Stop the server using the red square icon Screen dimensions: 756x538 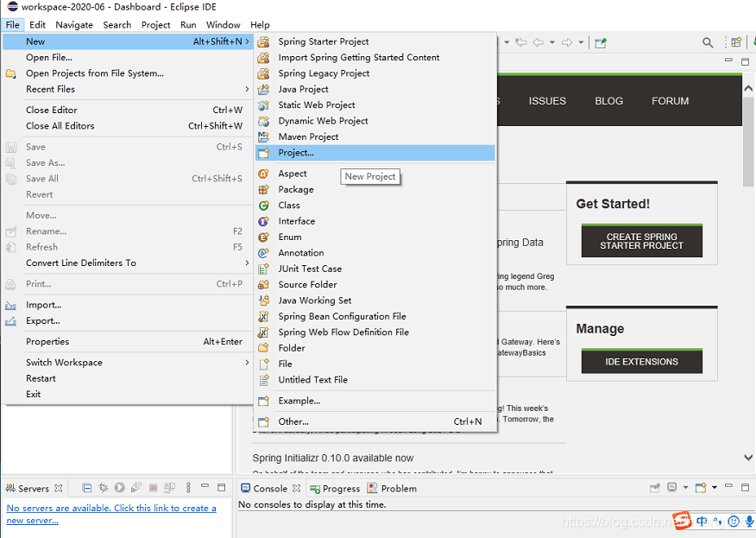pos(153,487)
